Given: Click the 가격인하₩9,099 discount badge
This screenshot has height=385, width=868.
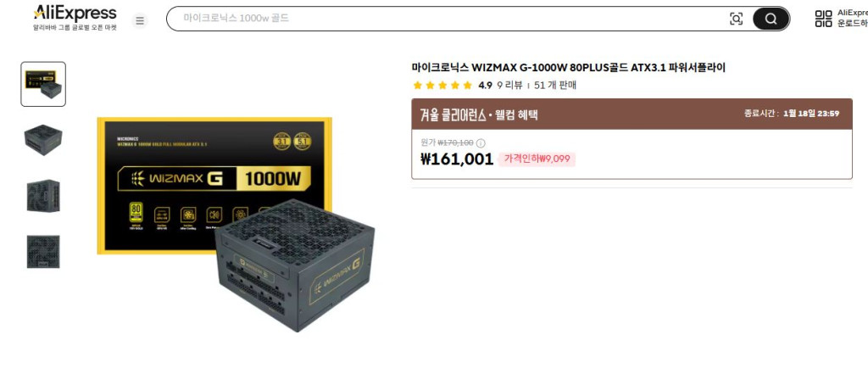Looking at the screenshot, I should pyautogui.click(x=537, y=159).
